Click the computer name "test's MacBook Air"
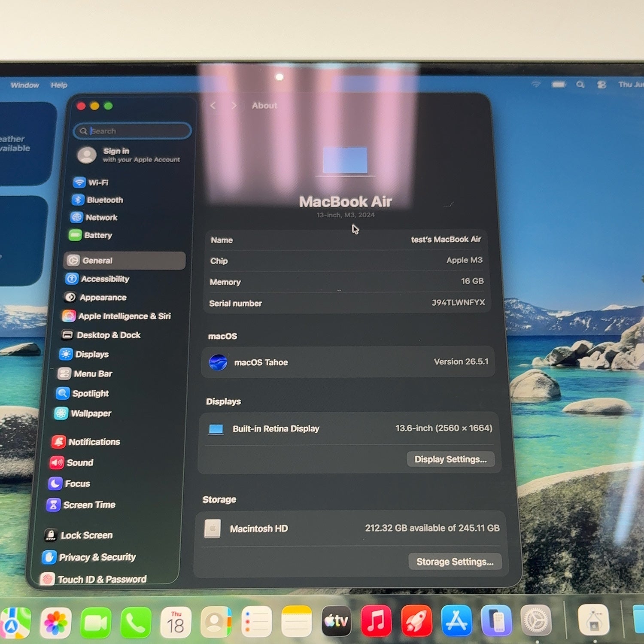Image resolution: width=644 pixels, height=644 pixels. click(446, 239)
